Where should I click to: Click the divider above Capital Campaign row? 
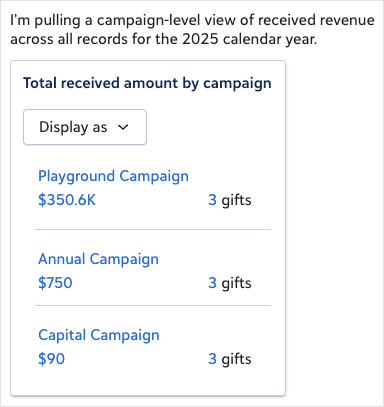(153, 305)
